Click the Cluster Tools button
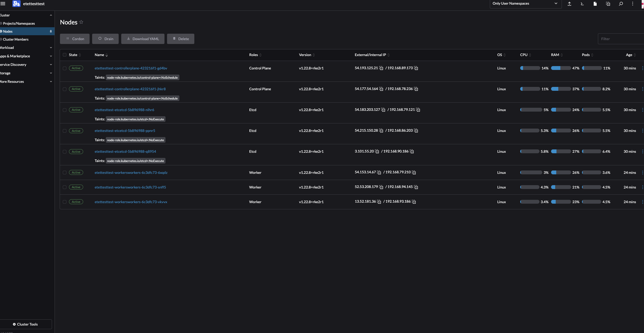 (26, 324)
